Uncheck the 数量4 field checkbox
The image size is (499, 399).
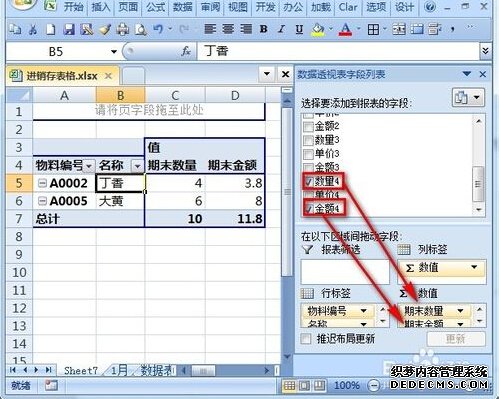309,182
